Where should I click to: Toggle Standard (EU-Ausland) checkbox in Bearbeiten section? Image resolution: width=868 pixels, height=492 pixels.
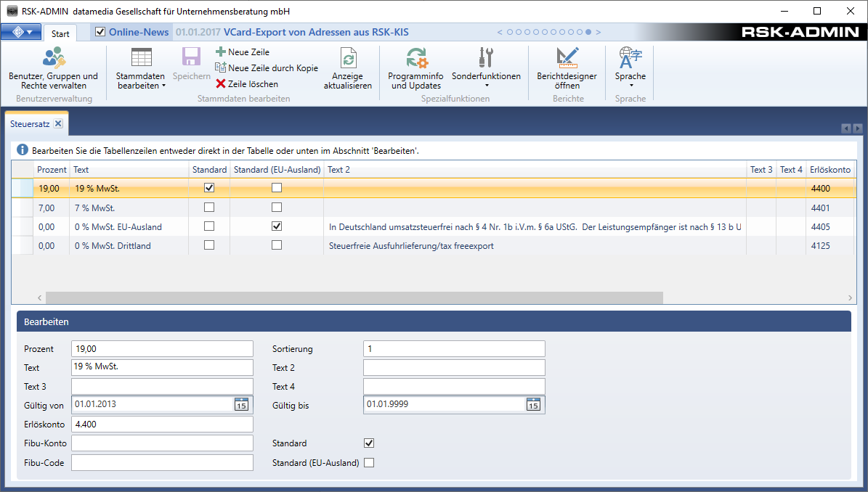pos(369,463)
